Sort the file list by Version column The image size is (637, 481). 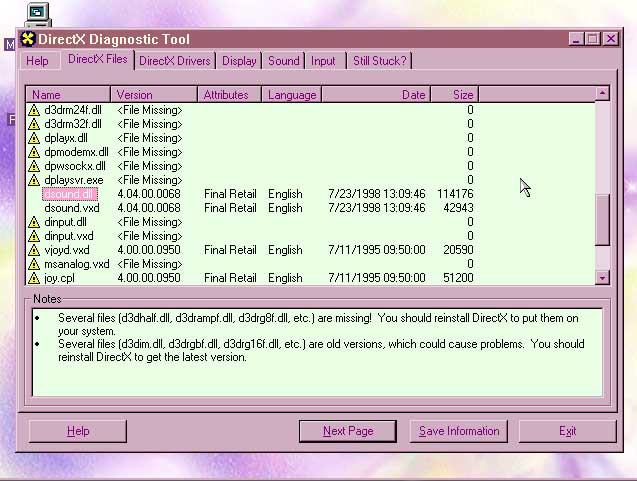coord(154,95)
